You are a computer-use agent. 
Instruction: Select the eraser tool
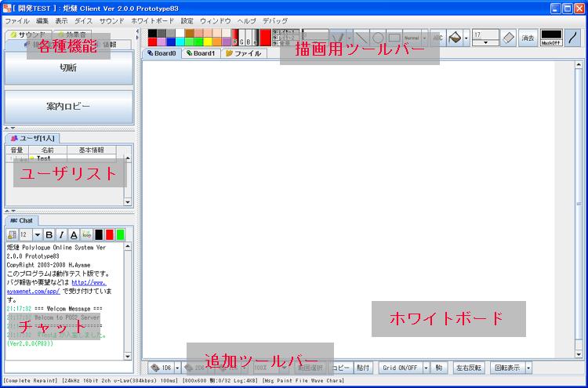509,38
